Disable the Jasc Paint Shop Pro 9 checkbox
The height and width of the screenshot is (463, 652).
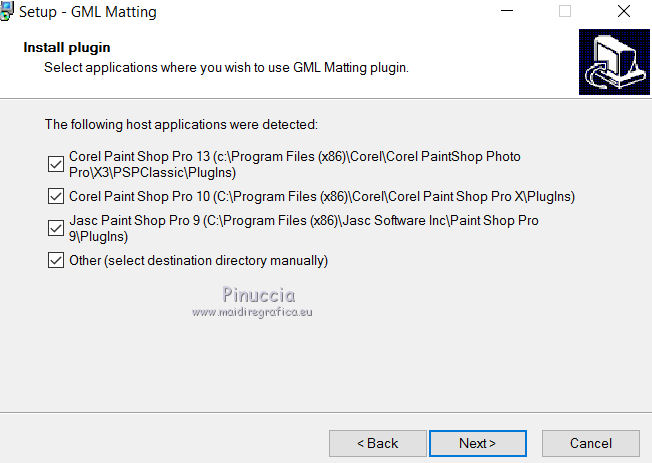(55, 228)
